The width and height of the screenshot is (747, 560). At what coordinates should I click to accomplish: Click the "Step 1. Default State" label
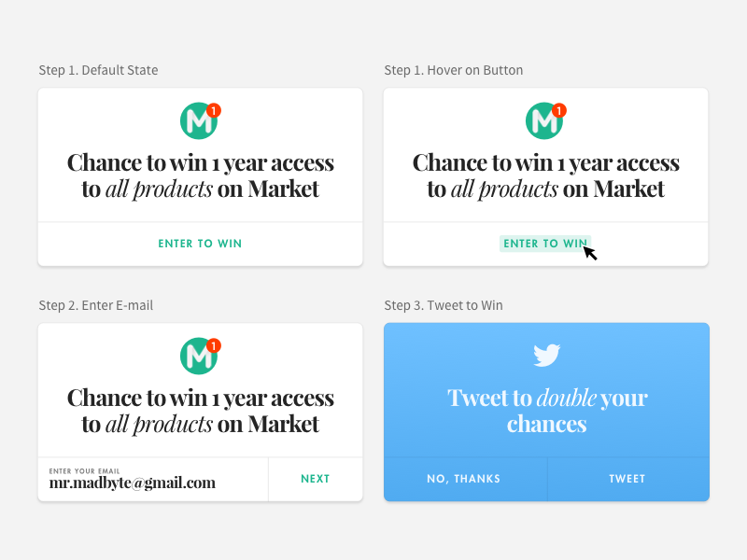click(x=98, y=70)
